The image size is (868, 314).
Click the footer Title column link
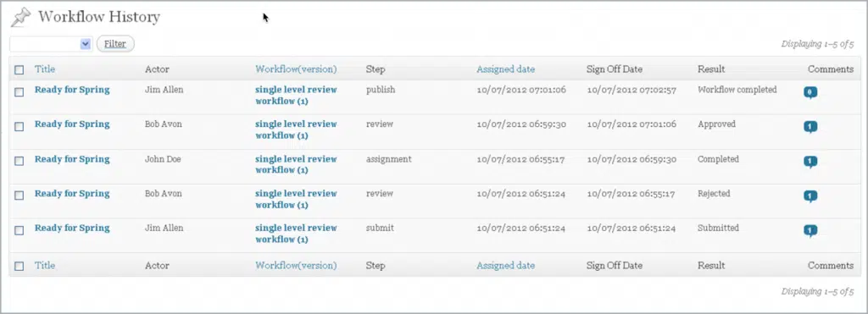pyautogui.click(x=45, y=266)
